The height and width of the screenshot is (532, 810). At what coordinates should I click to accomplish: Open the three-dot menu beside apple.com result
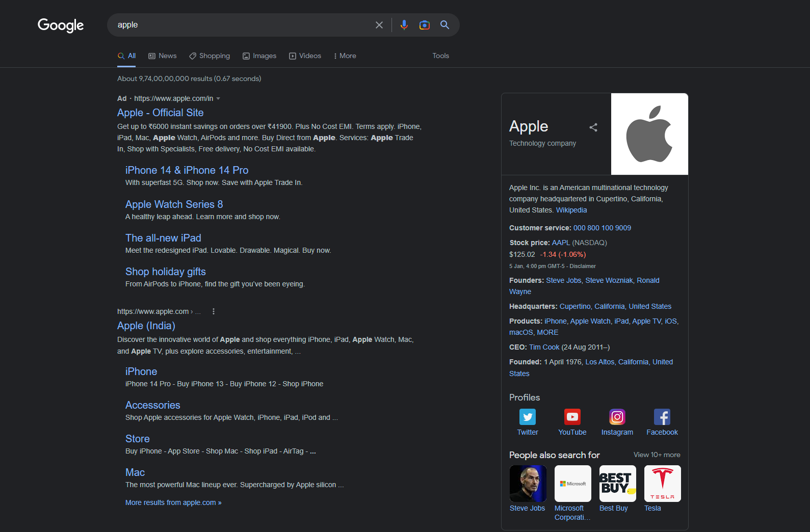tap(214, 311)
